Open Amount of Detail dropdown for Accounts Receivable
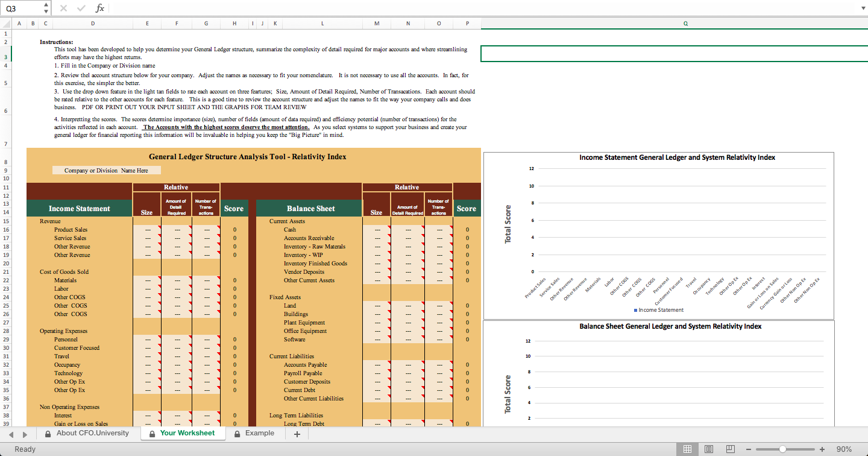Screen dimensions: 868x456 click(407, 238)
